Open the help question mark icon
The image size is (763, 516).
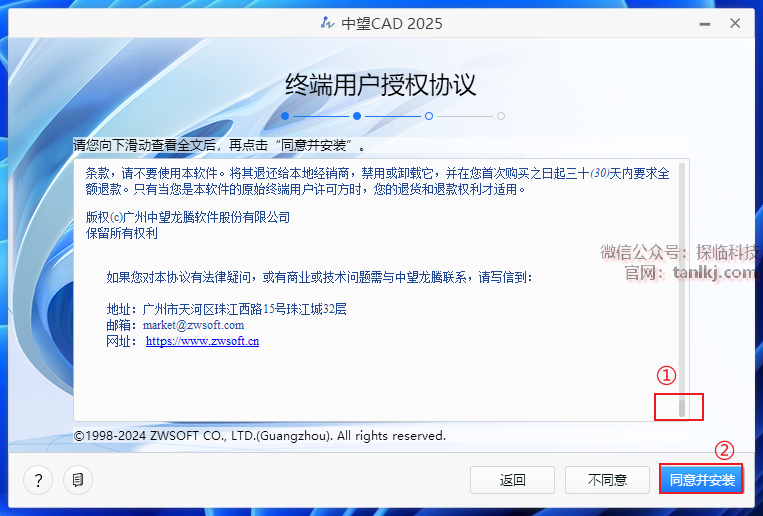click(38, 480)
